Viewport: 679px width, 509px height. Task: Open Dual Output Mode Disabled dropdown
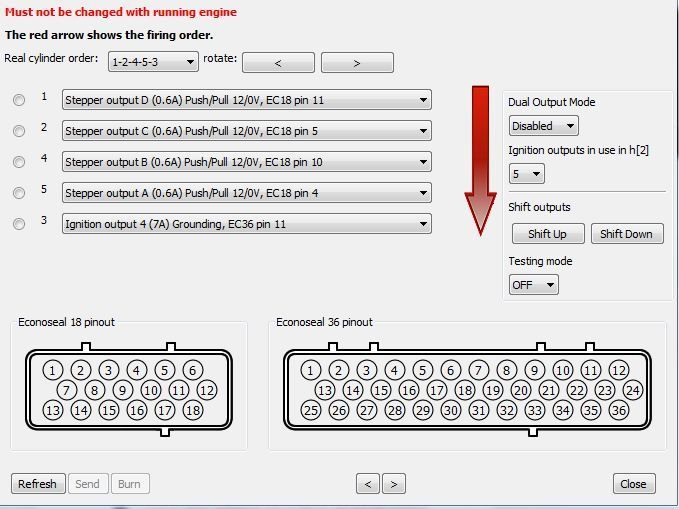tap(544, 126)
